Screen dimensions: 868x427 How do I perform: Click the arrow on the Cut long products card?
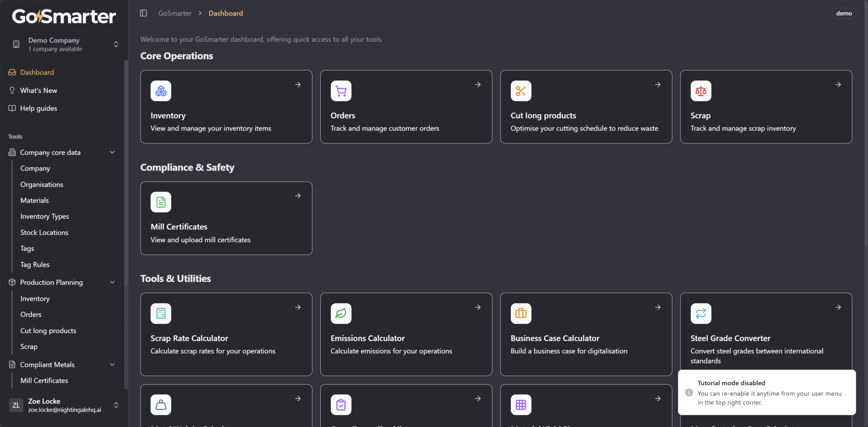coord(658,85)
